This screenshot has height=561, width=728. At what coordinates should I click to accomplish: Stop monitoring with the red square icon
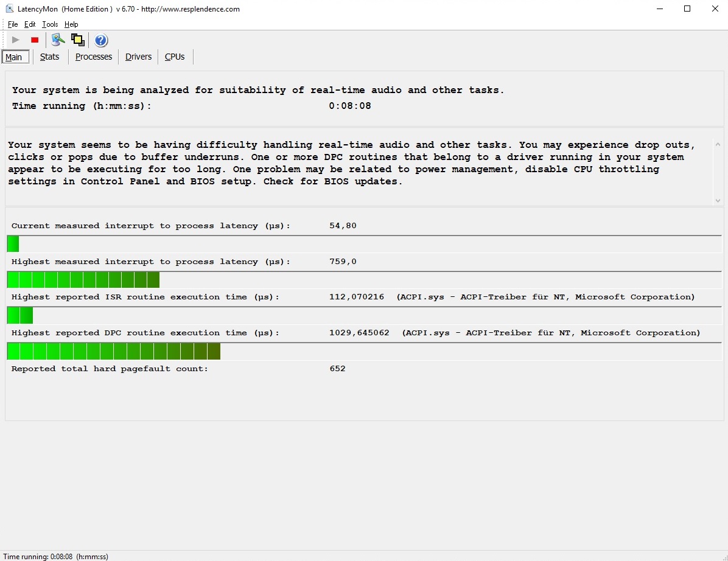35,40
